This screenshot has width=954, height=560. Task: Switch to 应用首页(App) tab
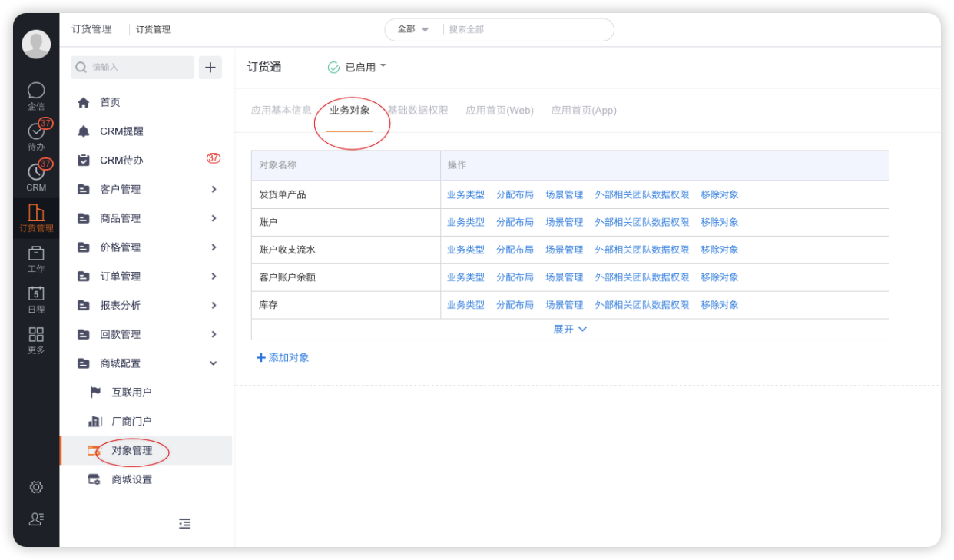[x=584, y=111]
